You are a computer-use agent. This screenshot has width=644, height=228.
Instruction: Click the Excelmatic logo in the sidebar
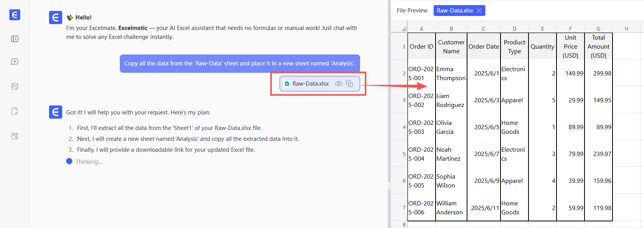point(15,15)
